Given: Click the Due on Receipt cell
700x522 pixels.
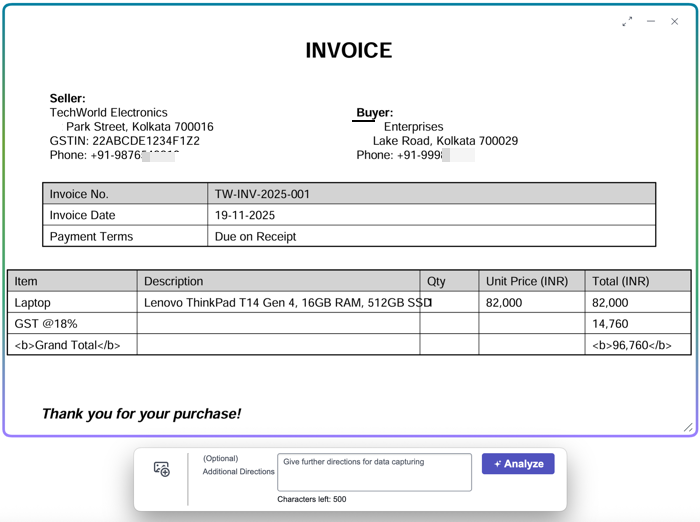Looking at the screenshot, I should pos(431,236).
